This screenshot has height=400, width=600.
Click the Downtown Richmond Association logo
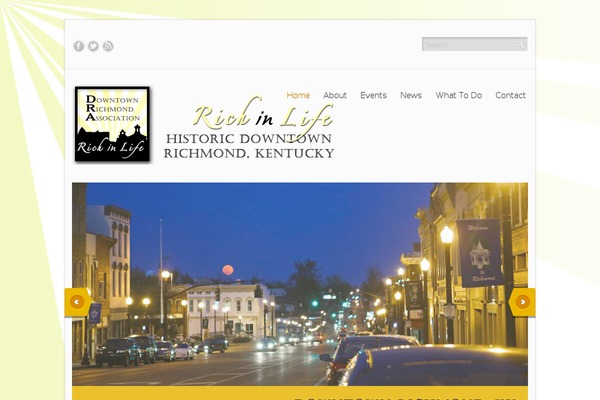pos(112,124)
